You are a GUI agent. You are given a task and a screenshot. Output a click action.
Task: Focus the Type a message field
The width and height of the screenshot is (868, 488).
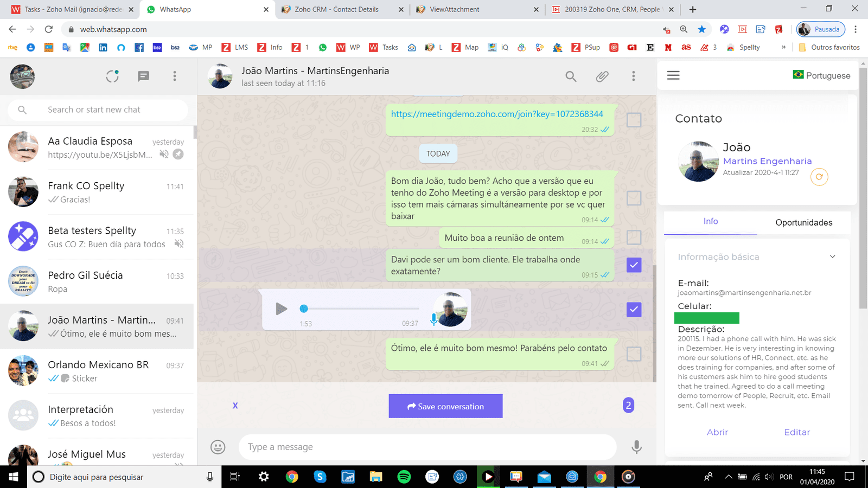pyautogui.click(x=427, y=447)
